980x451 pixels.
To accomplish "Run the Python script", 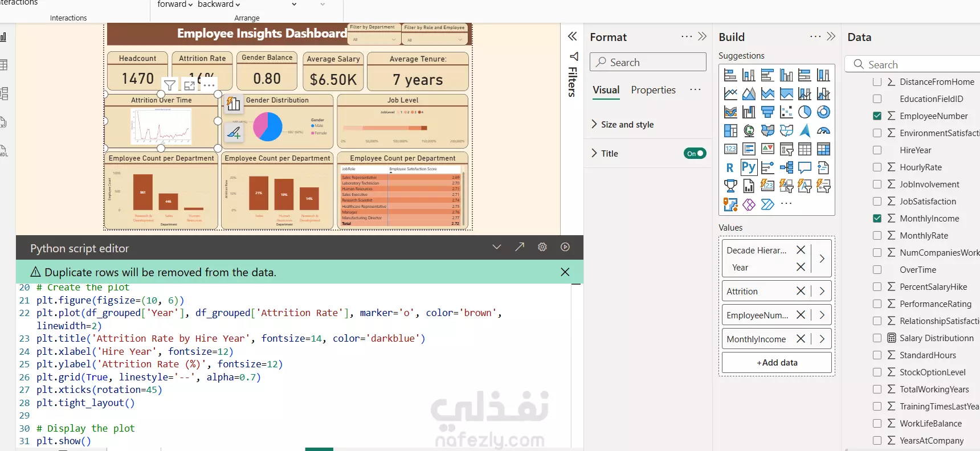I will [x=565, y=247].
